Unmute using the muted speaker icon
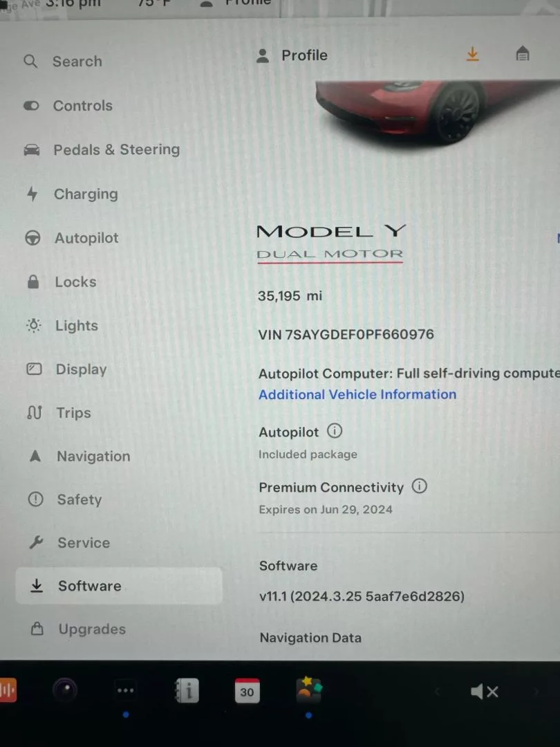 point(484,691)
